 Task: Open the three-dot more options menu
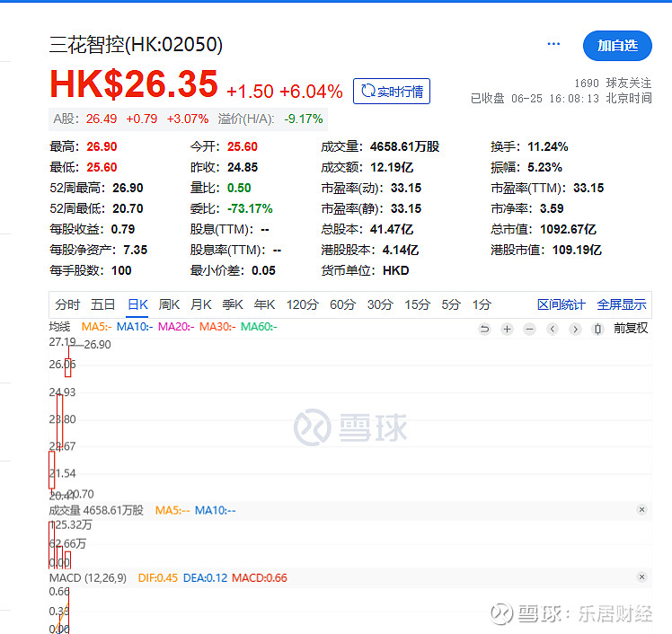tap(553, 44)
